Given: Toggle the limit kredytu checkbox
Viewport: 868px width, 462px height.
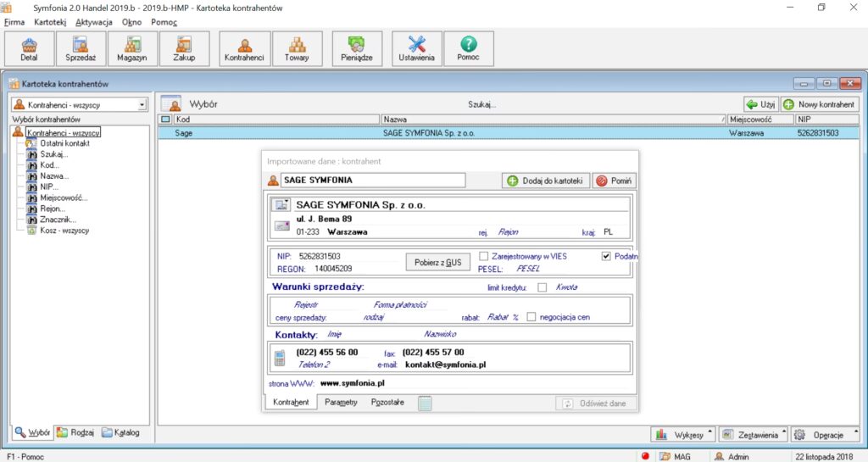Looking at the screenshot, I should click(x=542, y=287).
